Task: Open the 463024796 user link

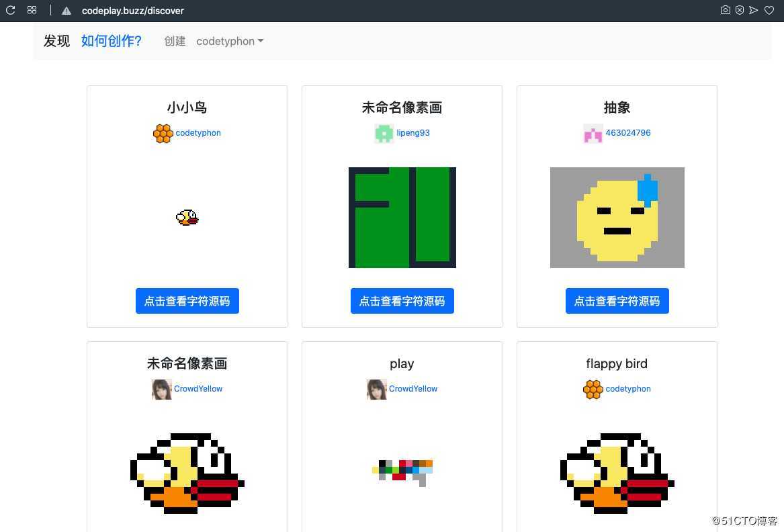Action: (x=628, y=133)
